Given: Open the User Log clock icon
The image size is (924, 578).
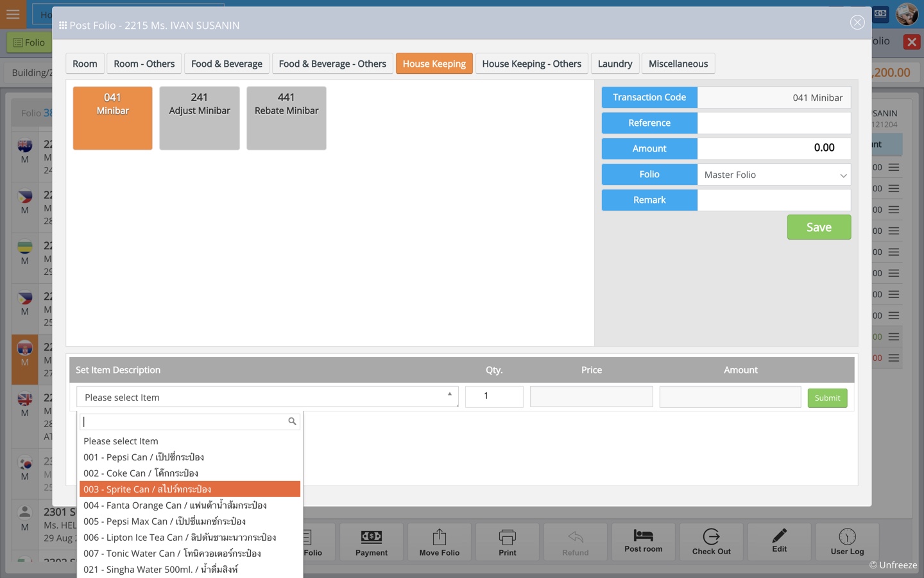Looking at the screenshot, I should point(847,536).
